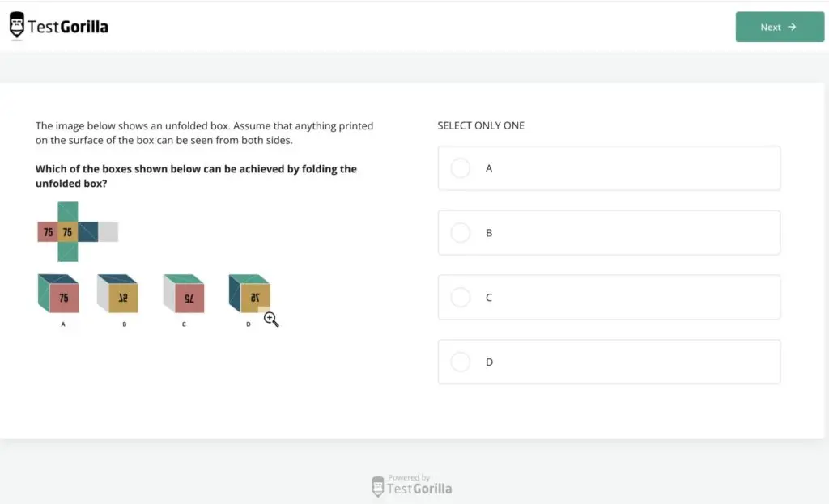Screen dimensions: 829x504
Task: Click the folded cube labeled A
Action: pos(58,293)
